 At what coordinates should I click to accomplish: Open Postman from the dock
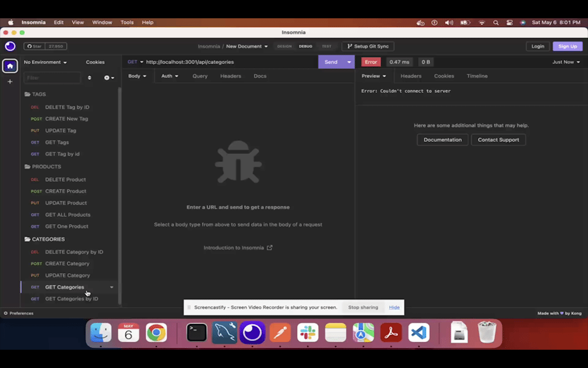pos(280,332)
